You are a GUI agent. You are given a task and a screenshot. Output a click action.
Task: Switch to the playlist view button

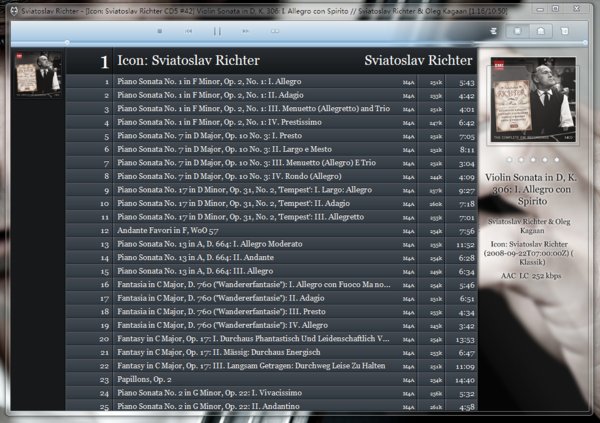coord(517,31)
